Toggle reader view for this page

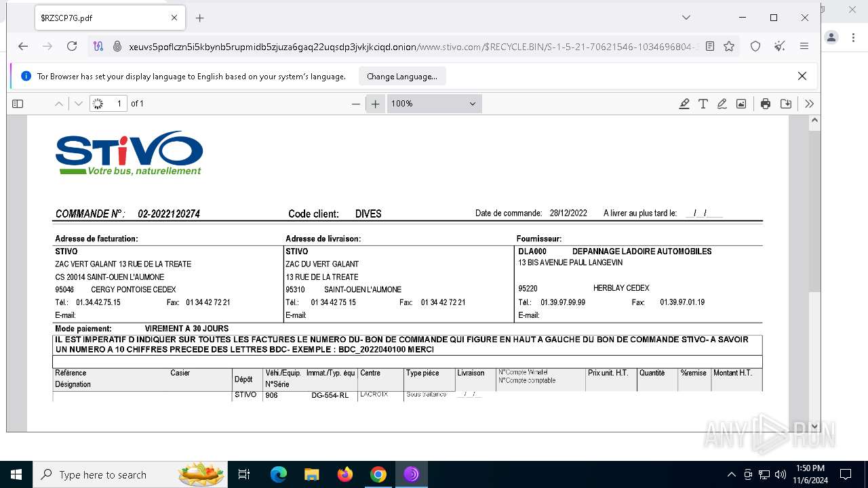(709, 46)
